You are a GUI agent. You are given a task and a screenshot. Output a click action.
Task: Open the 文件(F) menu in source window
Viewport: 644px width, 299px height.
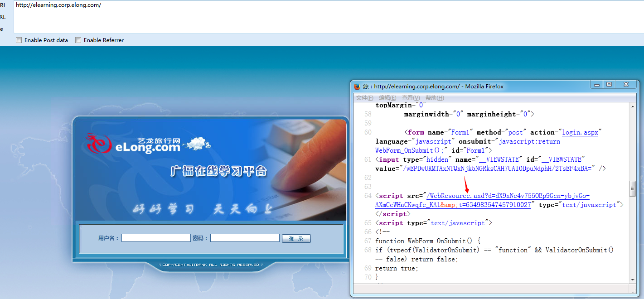click(x=364, y=98)
